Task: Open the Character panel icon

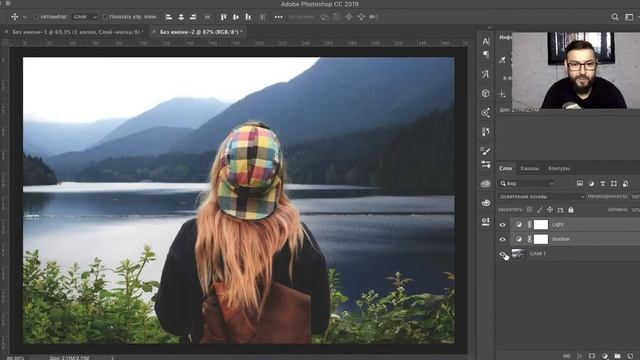Action: tap(485, 41)
